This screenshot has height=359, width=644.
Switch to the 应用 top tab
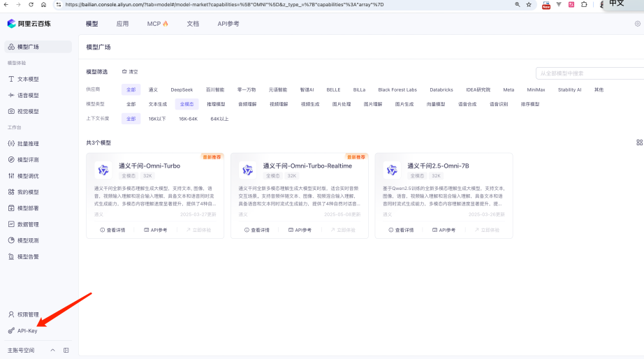click(x=122, y=24)
